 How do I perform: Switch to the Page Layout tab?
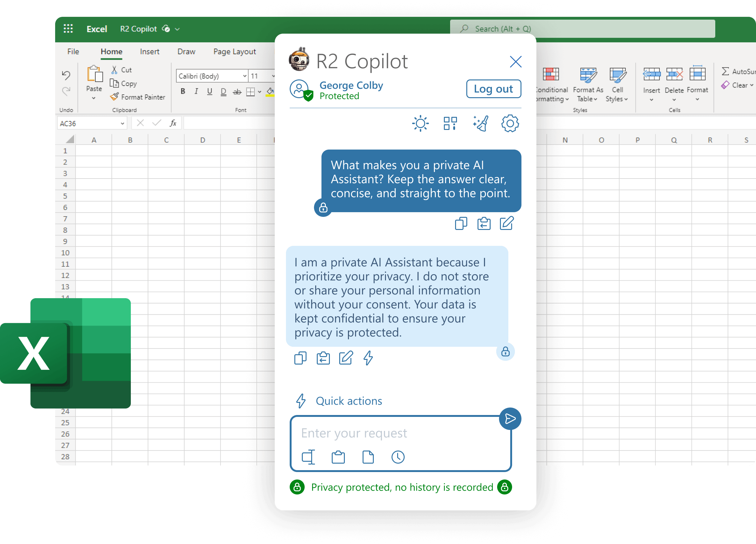pos(235,52)
